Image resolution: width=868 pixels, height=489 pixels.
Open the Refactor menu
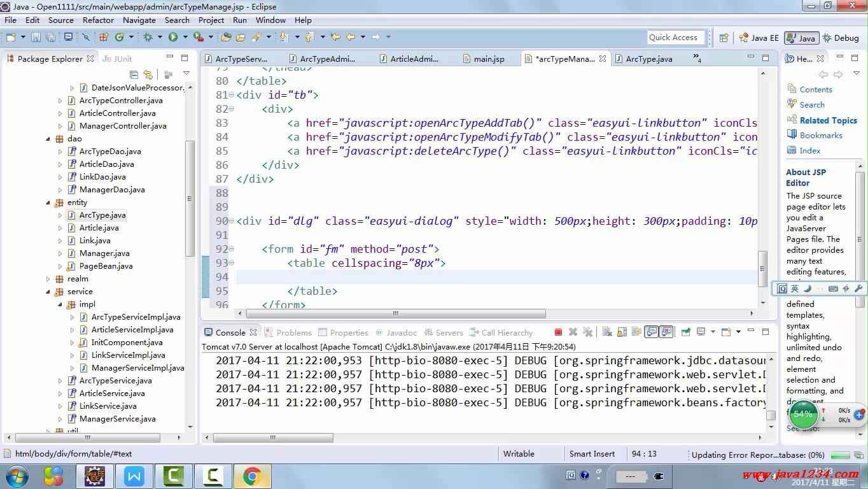(x=98, y=20)
